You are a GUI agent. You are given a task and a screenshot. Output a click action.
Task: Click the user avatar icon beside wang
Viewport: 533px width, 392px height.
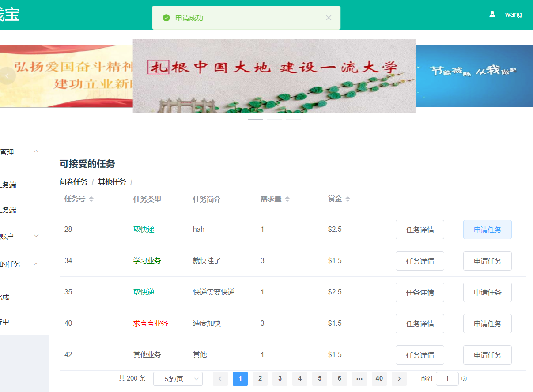coord(492,15)
